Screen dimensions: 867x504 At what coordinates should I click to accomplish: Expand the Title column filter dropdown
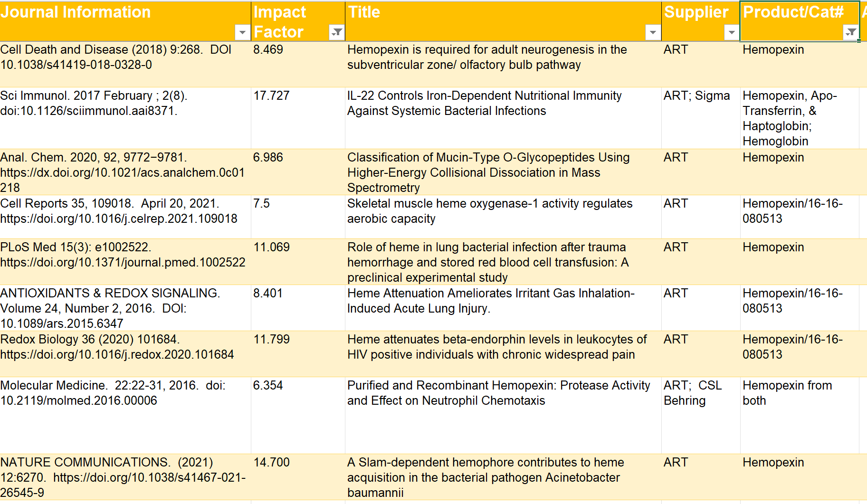pos(653,32)
